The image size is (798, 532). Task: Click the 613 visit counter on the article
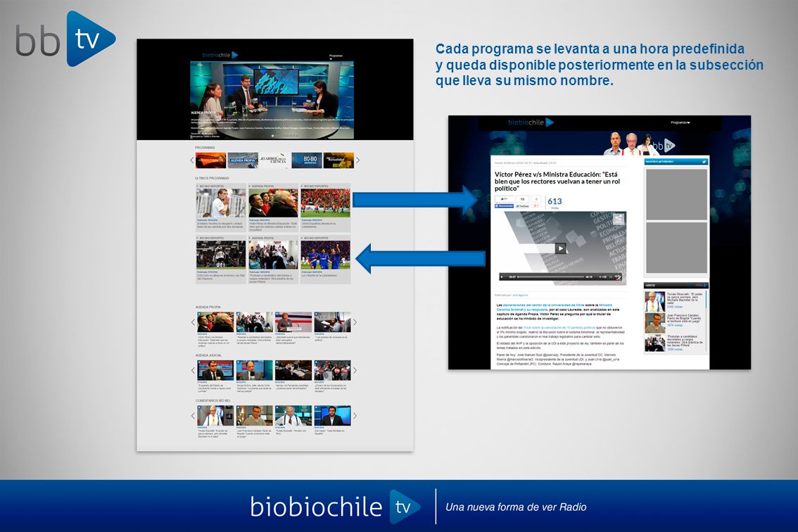(x=555, y=201)
